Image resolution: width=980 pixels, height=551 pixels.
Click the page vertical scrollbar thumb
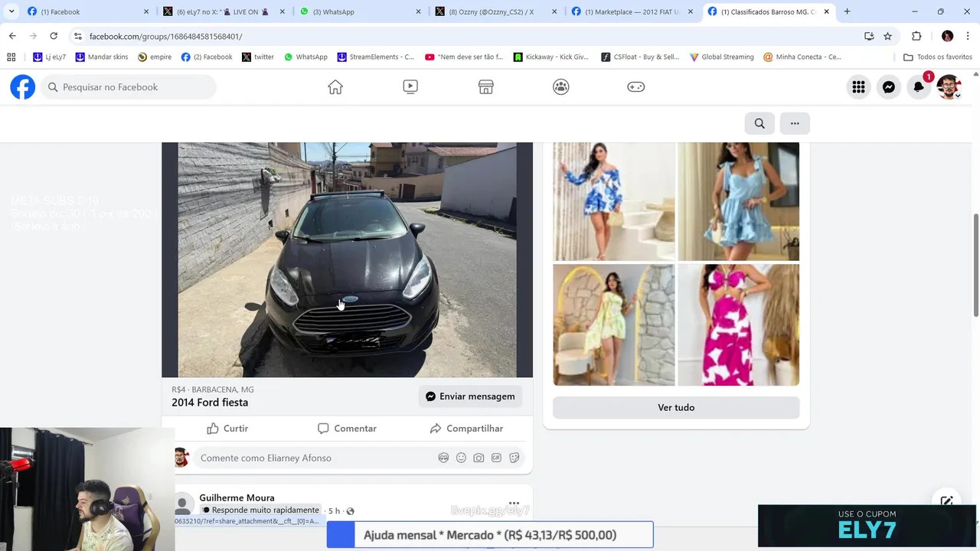coord(975,266)
